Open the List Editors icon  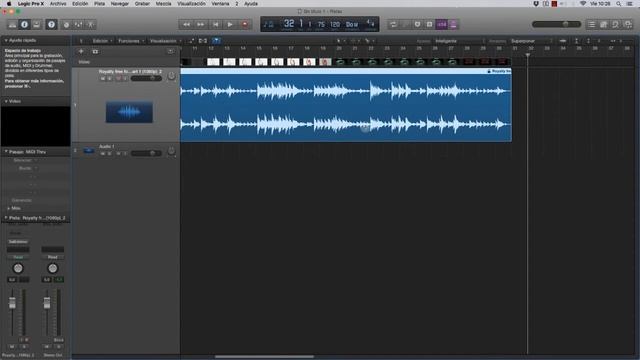pyautogui.click(x=591, y=24)
